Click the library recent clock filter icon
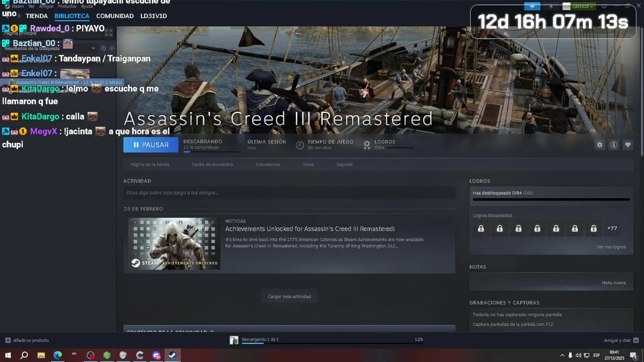 coord(103,48)
